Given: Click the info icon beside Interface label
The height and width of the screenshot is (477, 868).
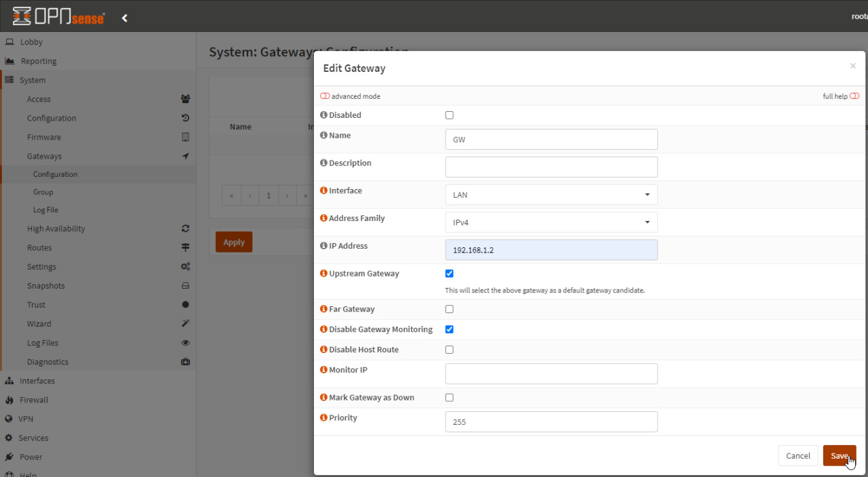Looking at the screenshot, I should pyautogui.click(x=323, y=191).
